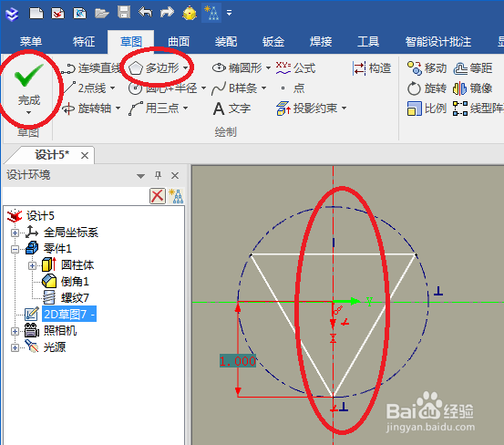
Task: Select the 椭圆形 ellipse tool
Action: (237, 68)
